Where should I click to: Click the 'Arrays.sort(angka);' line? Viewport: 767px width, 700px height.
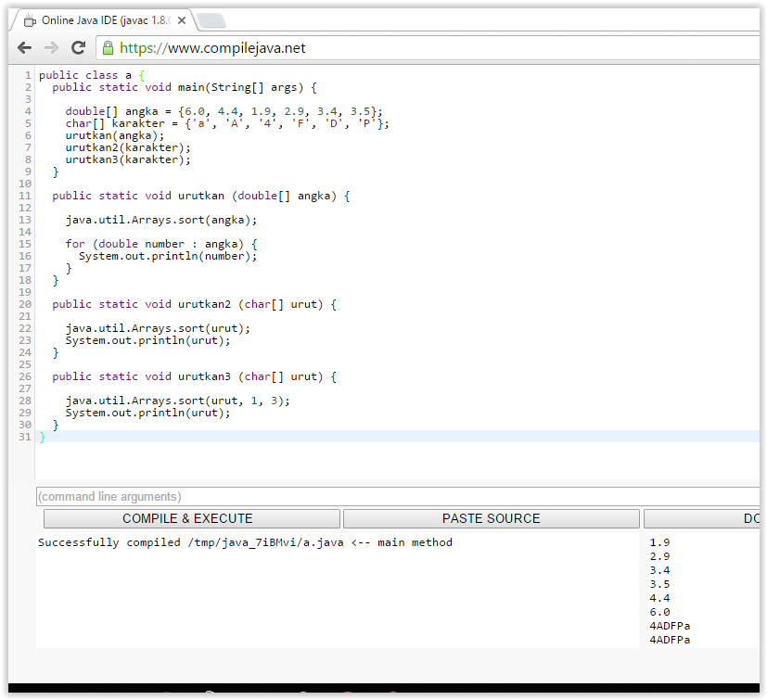(161, 220)
